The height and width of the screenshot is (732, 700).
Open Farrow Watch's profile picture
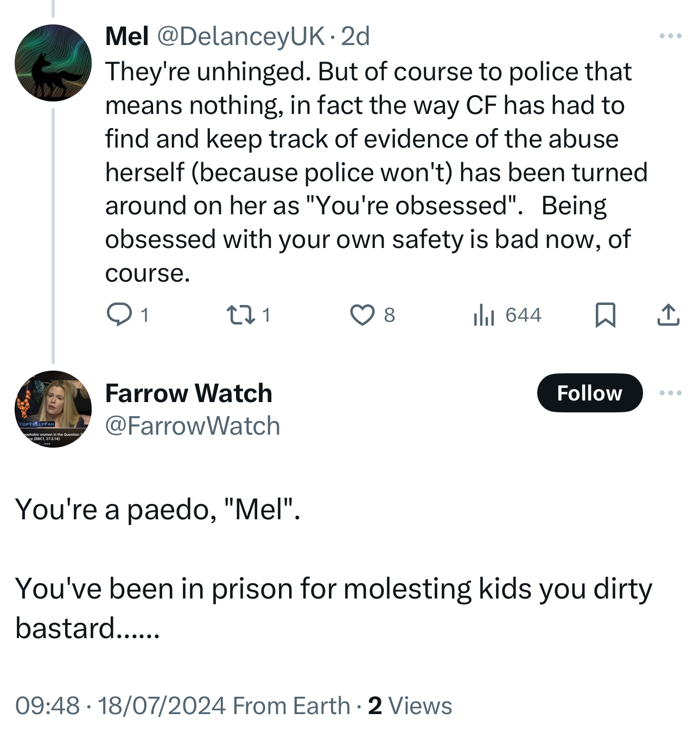point(53,409)
